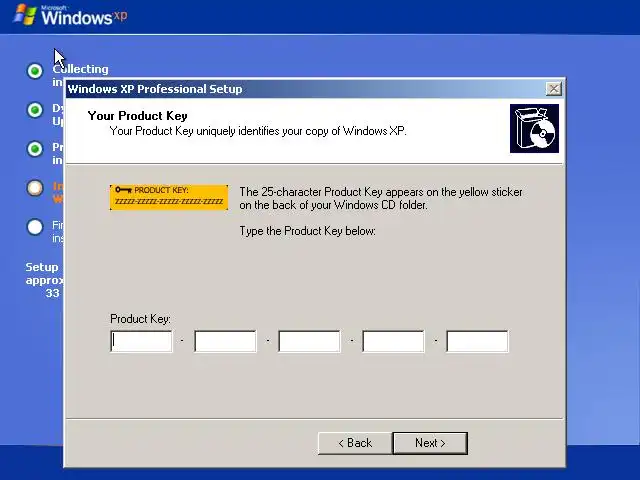This screenshot has height=480, width=640.
Task: Click the '25-character Product Key' description
Action: click(x=381, y=198)
